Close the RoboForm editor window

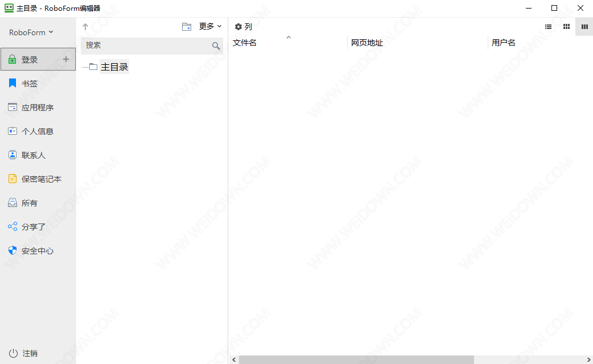[x=580, y=8]
